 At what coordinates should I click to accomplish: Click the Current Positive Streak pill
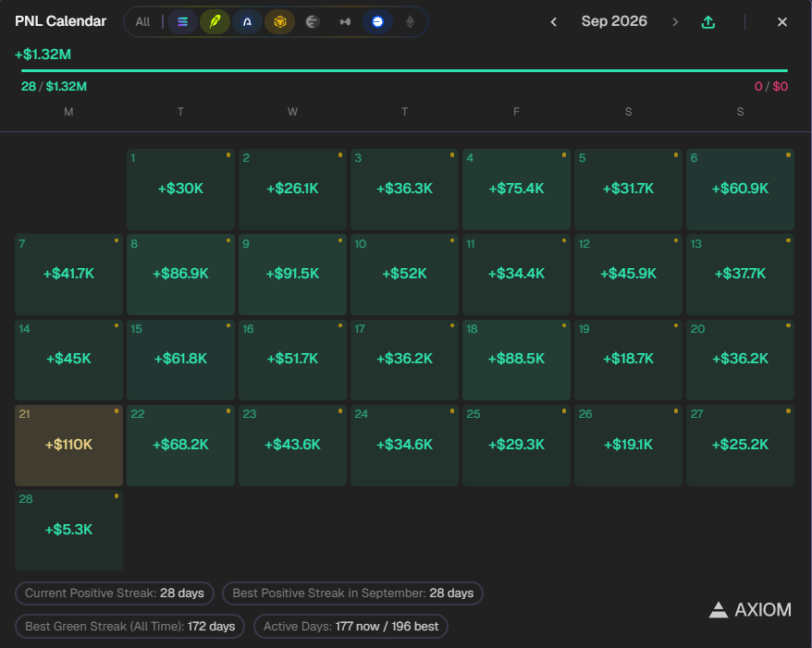(115, 593)
